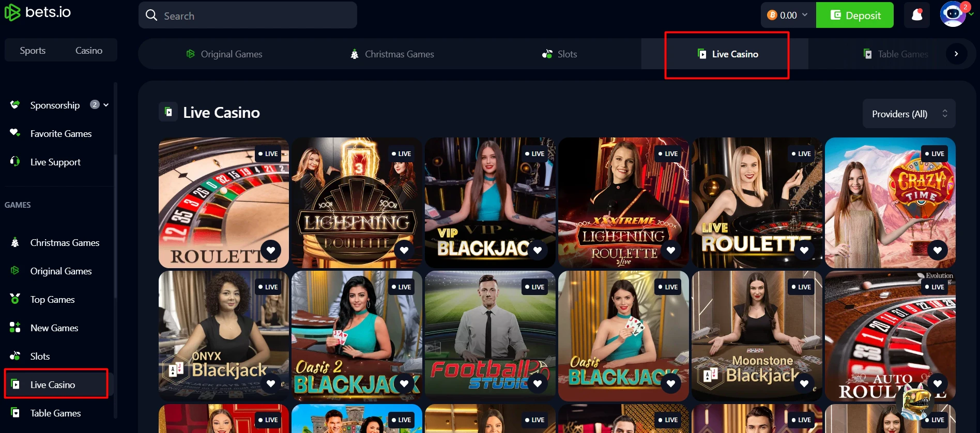
Task: Open the Crazy Time game thumbnail
Action: pos(890,203)
